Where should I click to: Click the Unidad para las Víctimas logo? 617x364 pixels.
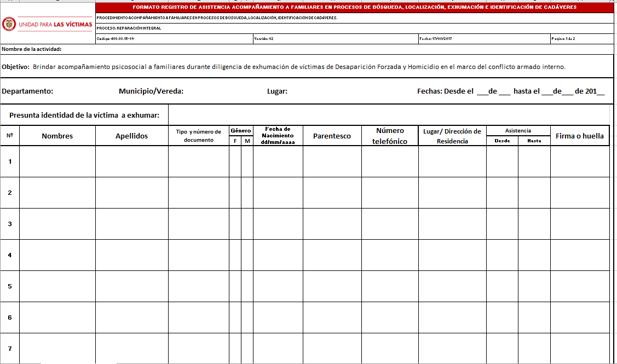coord(48,24)
